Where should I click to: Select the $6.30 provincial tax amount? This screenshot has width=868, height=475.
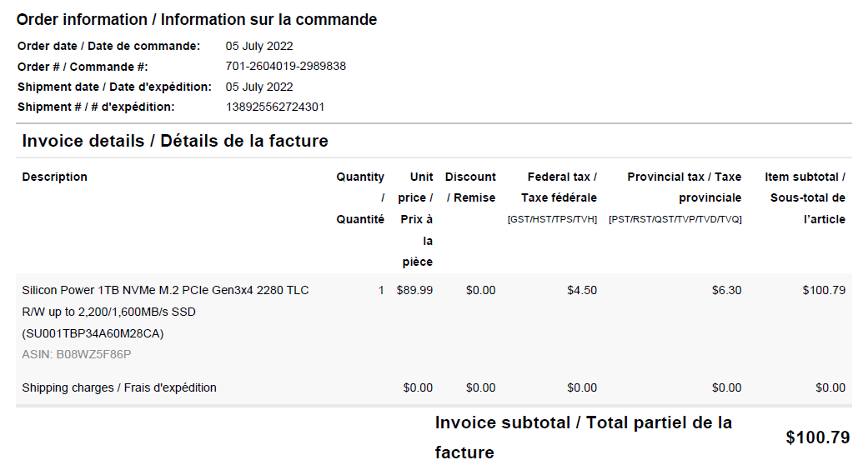point(726,291)
